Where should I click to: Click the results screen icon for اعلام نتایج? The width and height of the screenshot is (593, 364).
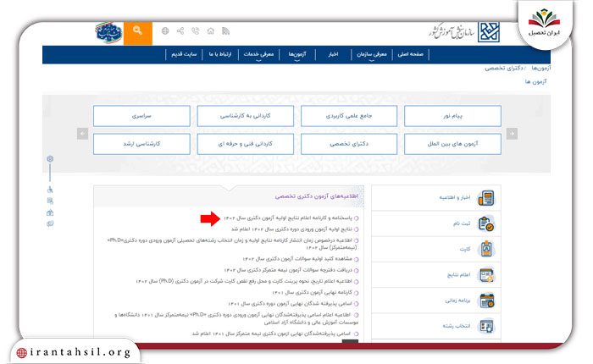click(x=486, y=275)
